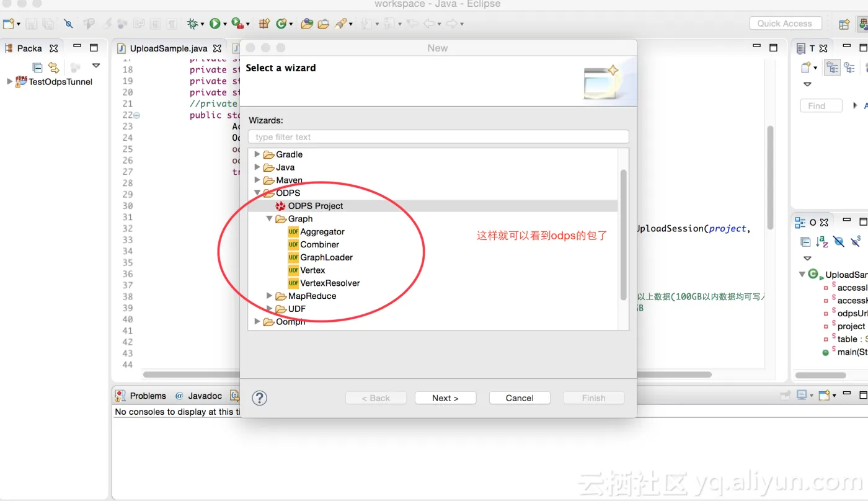Viewport: 868px width, 501px height.
Task: Click the Open Console icon in console toolbar
Action: point(823,396)
